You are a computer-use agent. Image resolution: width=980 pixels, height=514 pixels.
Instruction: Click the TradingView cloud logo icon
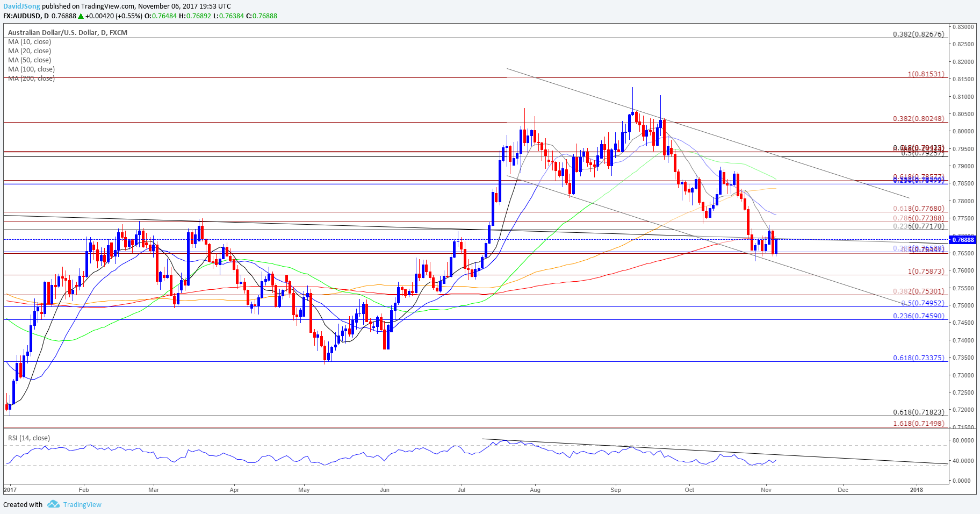pos(53,504)
